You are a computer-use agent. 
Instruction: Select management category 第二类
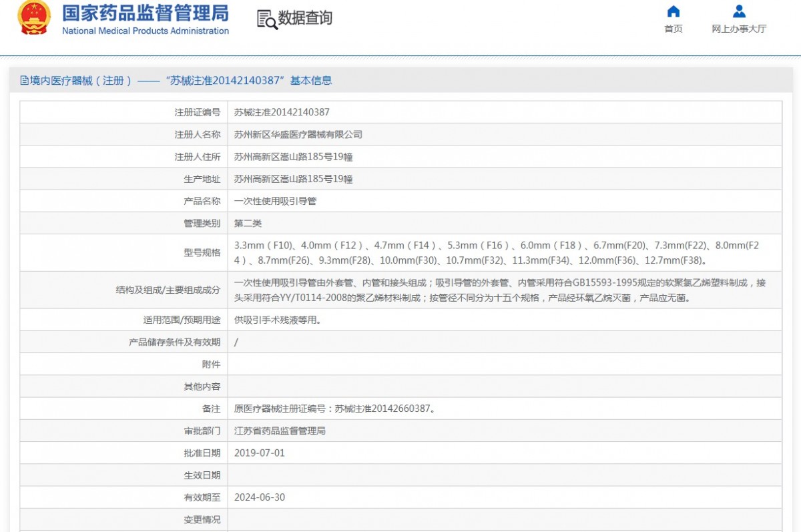(x=248, y=224)
